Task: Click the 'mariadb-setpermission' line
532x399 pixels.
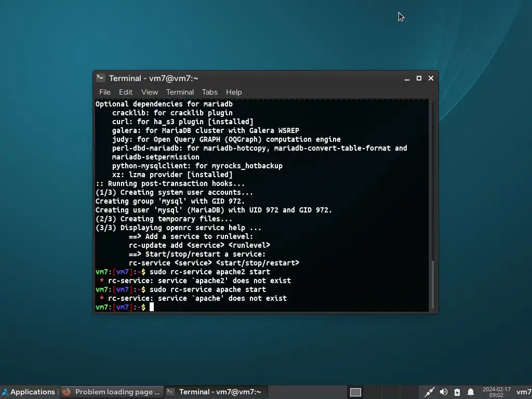Action: tap(156, 157)
